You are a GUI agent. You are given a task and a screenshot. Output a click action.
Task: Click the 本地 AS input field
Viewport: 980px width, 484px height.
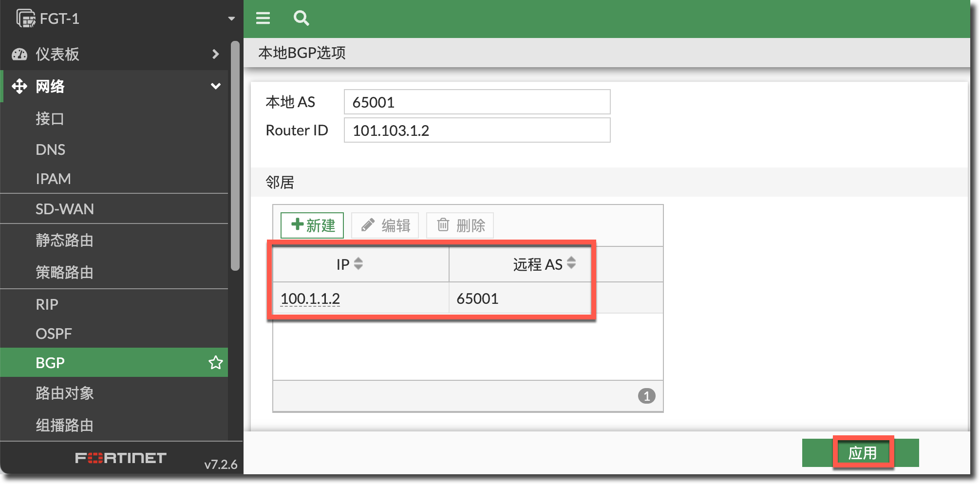tap(476, 102)
